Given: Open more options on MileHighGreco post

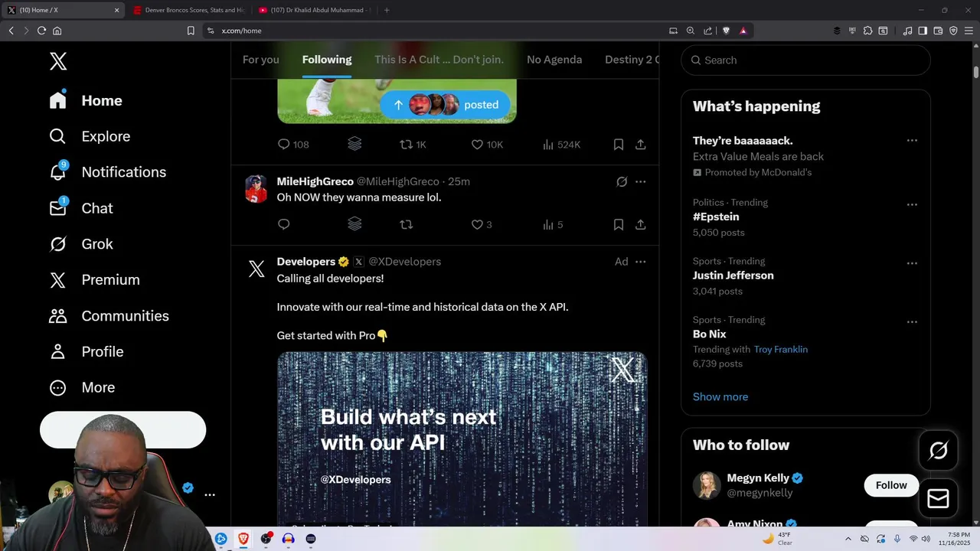Looking at the screenshot, I should click(x=641, y=181).
